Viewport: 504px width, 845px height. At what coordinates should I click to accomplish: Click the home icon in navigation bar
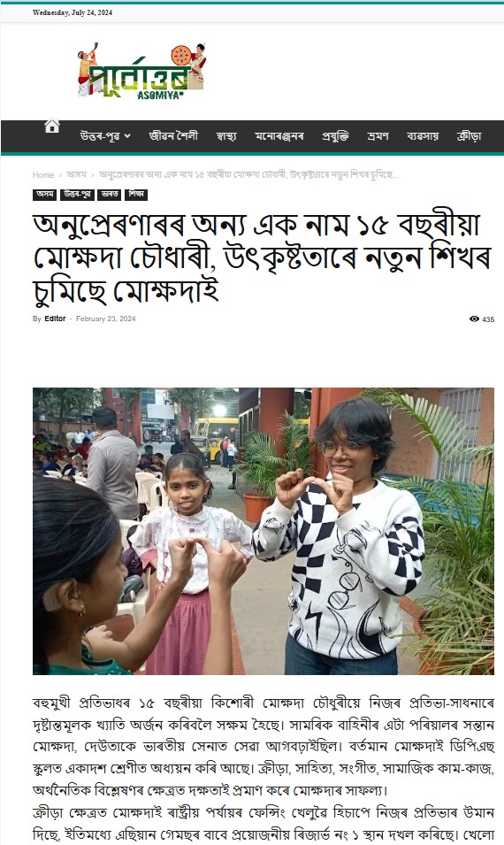click(x=51, y=127)
